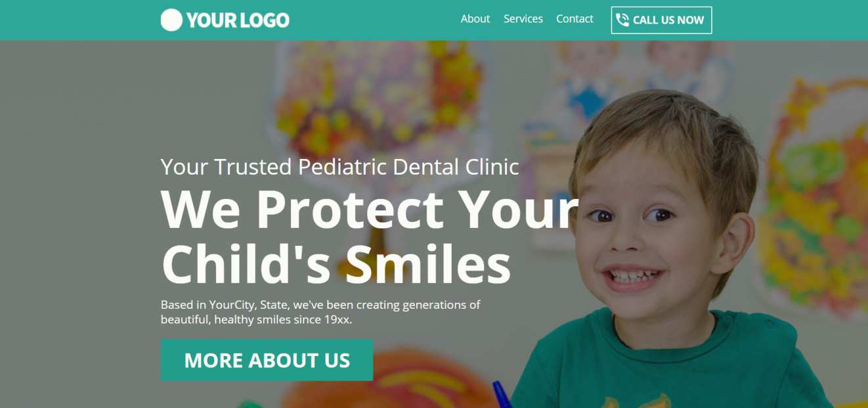Screen dimensions: 868x408
Task: Click the headline "We Protect Your"
Action: tap(370, 208)
